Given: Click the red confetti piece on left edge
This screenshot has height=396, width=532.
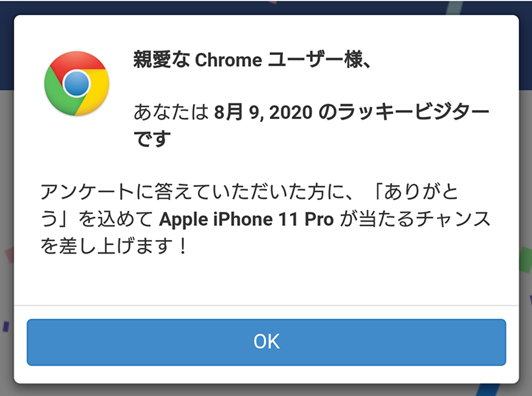Looking at the screenshot, I should [x=8, y=256].
